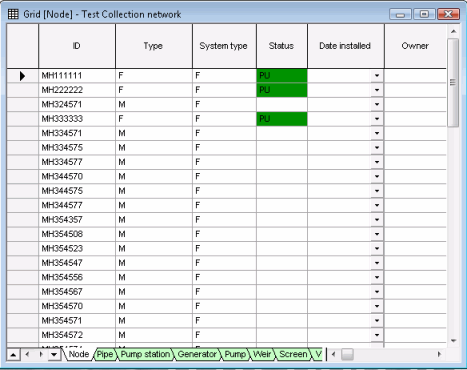Select the Node tab

(x=79, y=354)
